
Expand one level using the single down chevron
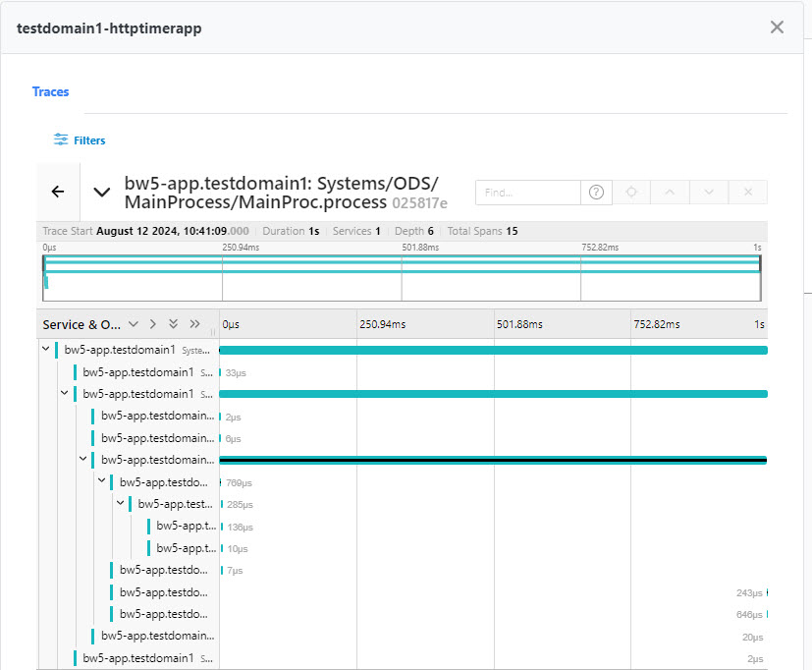(x=134, y=324)
